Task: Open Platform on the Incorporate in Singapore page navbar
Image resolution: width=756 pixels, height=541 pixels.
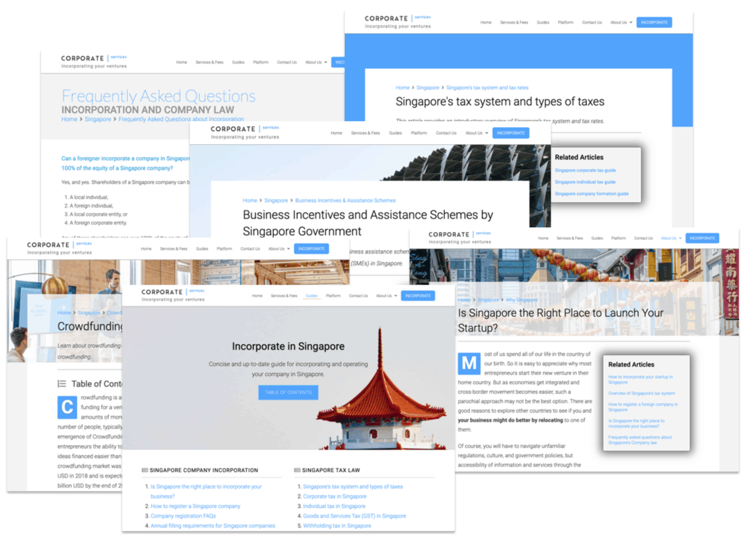Action: (333, 296)
